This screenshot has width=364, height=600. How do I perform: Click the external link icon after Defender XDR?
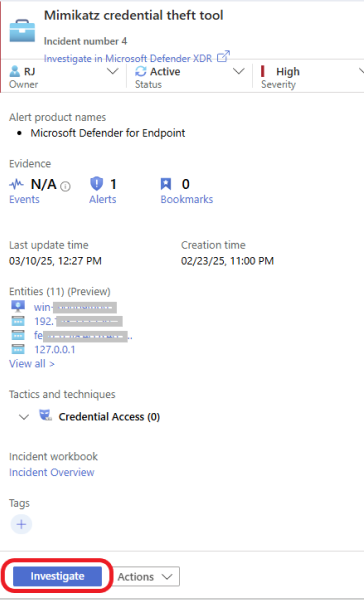tap(223, 57)
